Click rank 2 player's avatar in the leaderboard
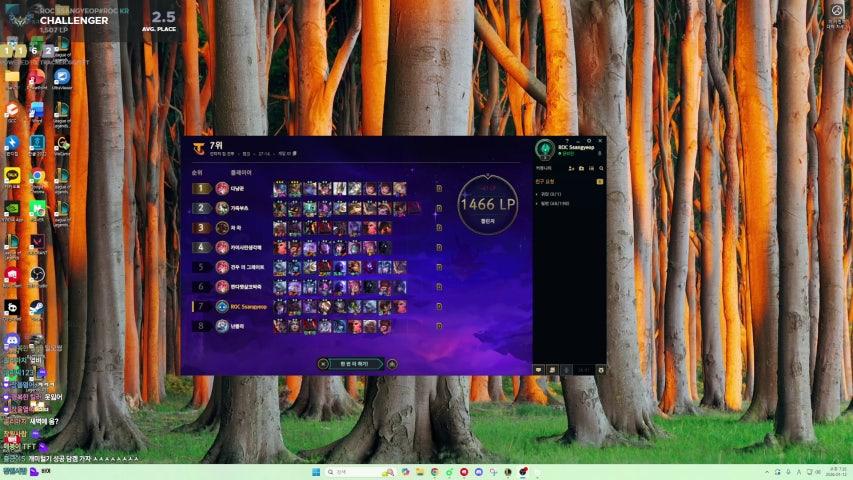 pos(222,208)
